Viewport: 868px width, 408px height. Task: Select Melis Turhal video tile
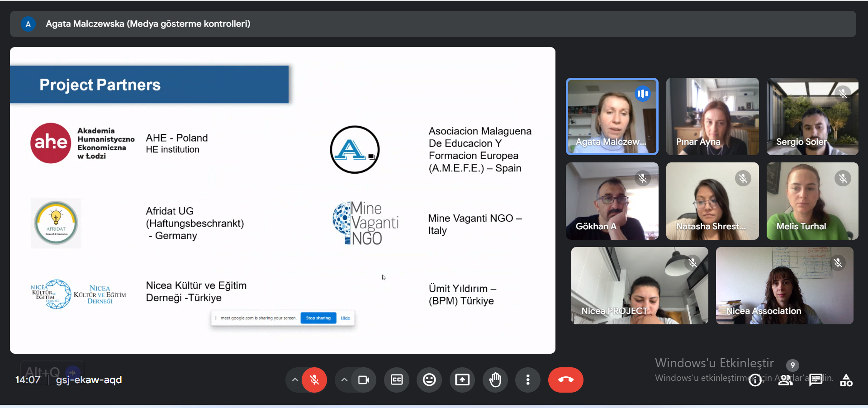tap(812, 201)
